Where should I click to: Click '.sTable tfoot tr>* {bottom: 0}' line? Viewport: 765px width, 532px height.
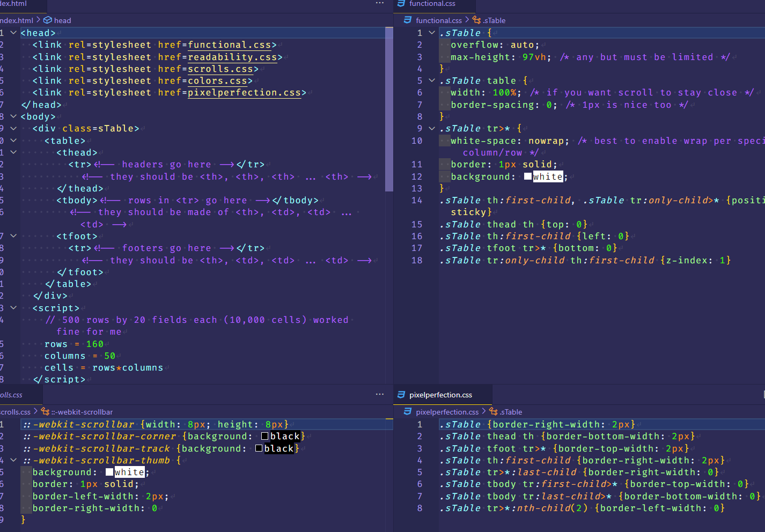(528, 248)
